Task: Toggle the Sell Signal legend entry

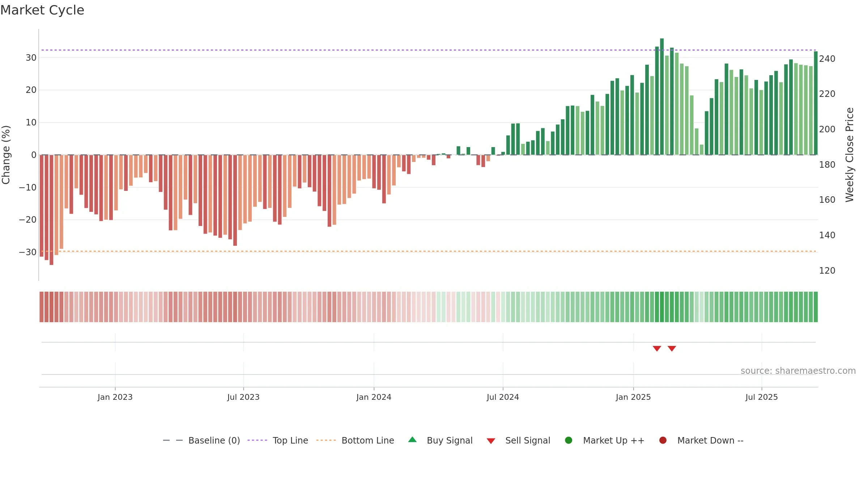Action: (518, 440)
